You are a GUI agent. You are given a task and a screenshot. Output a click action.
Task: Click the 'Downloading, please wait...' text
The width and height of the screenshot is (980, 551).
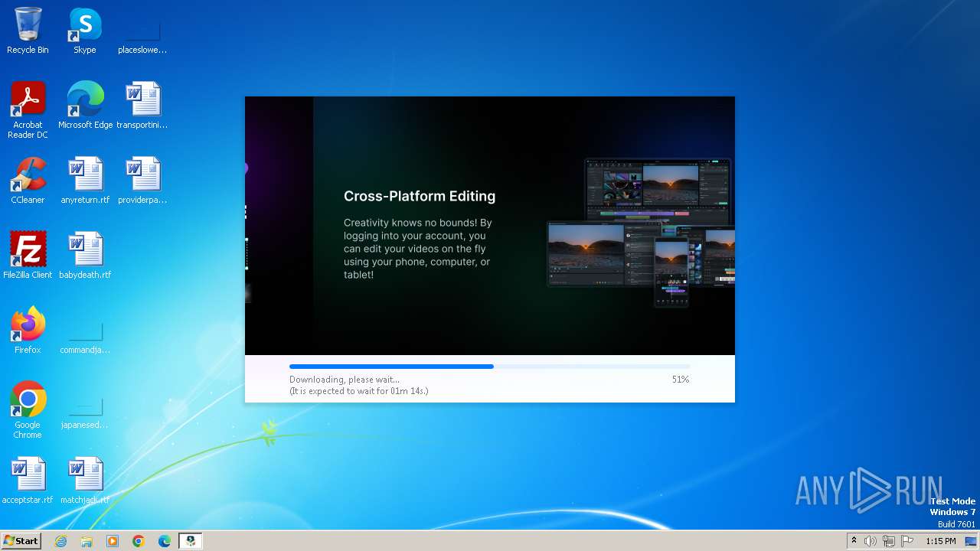345,380
